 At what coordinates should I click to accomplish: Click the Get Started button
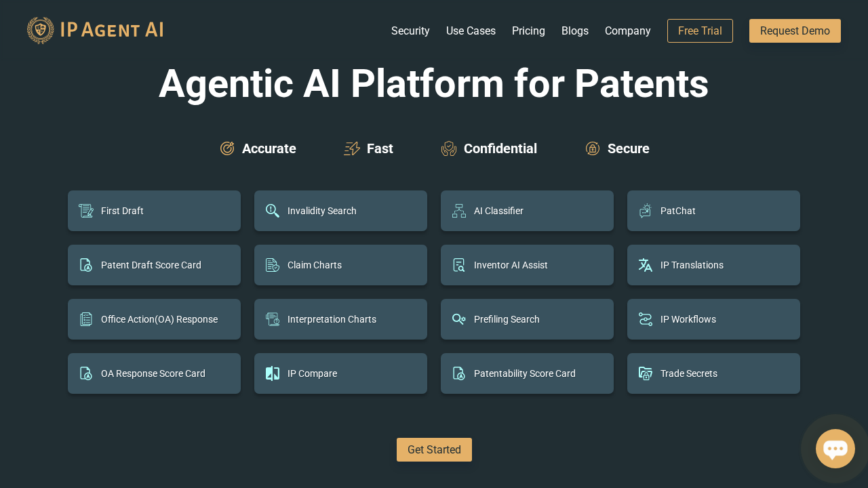coord(434,449)
